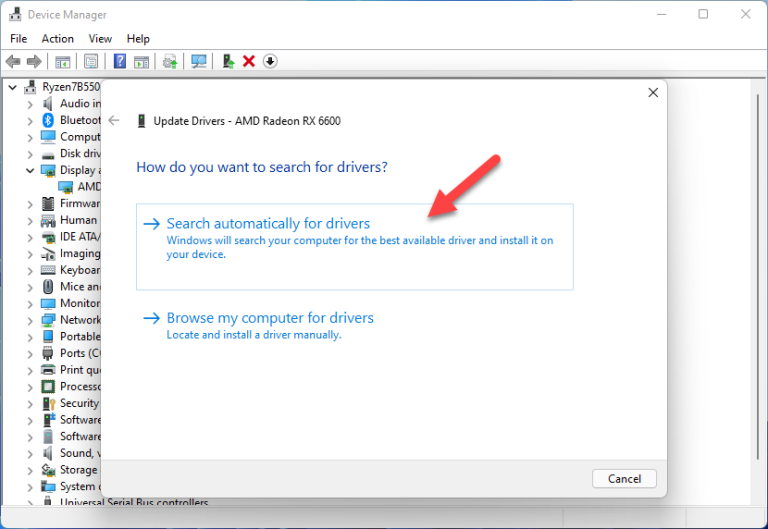Image resolution: width=768 pixels, height=529 pixels.
Task: Collapse the Ryzen7B550 root node
Action: [x=13, y=88]
